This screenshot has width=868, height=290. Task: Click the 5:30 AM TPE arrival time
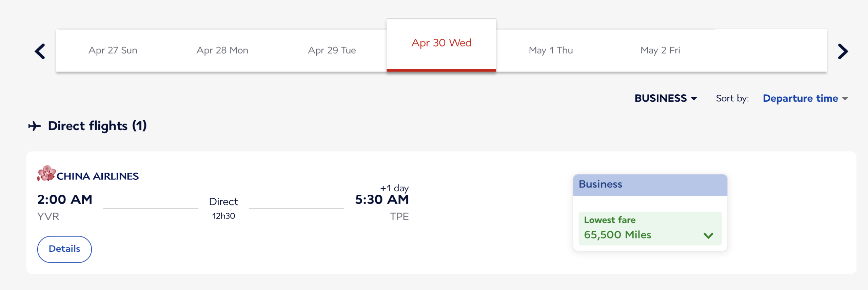coord(382,200)
